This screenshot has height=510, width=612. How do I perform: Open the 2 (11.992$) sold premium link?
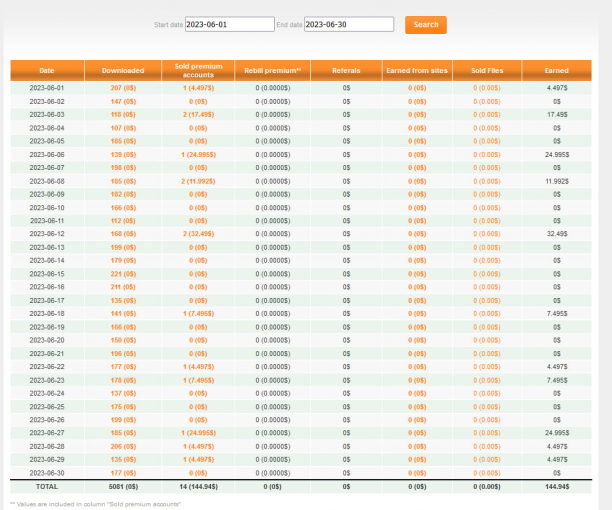point(198,181)
